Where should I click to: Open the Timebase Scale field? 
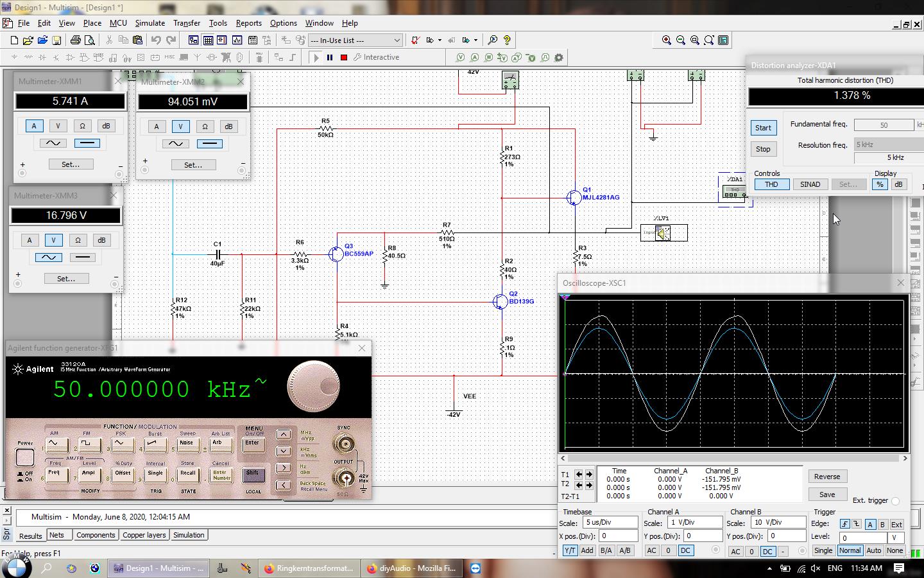pos(610,523)
